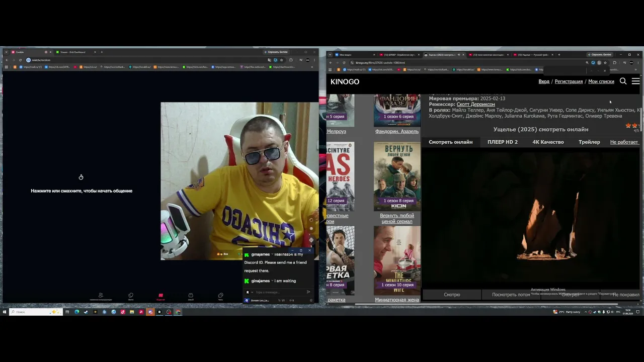Rate the film with the star icons
This screenshot has height=362, width=644.
(631, 126)
